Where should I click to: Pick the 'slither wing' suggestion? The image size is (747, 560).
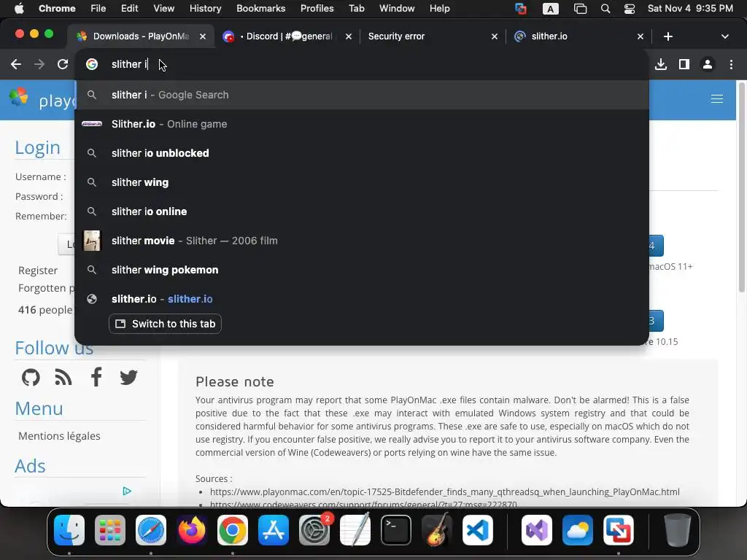362,182
